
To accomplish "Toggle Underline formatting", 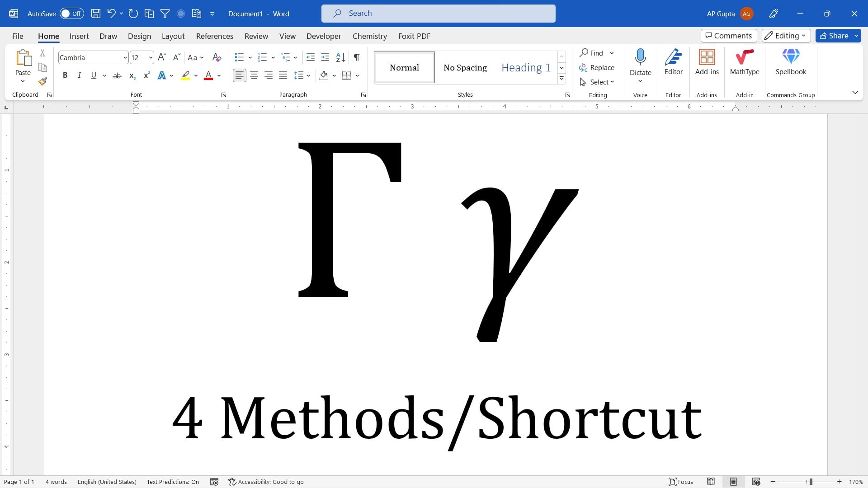I will click(94, 75).
